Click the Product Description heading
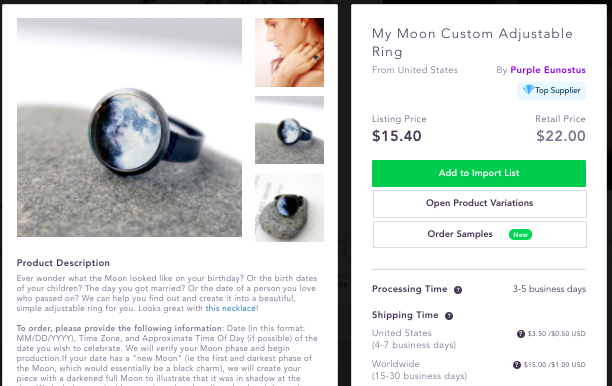 63,263
